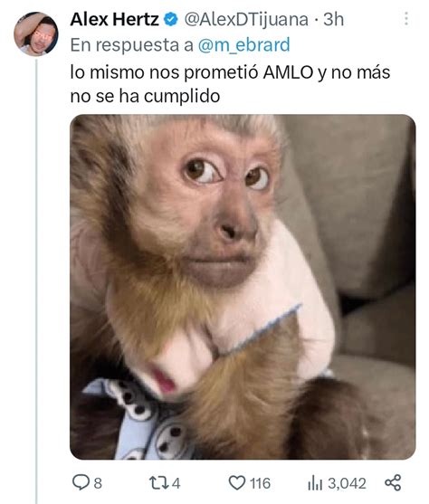
Task: Click the 3h timestamp
Action: (x=333, y=19)
